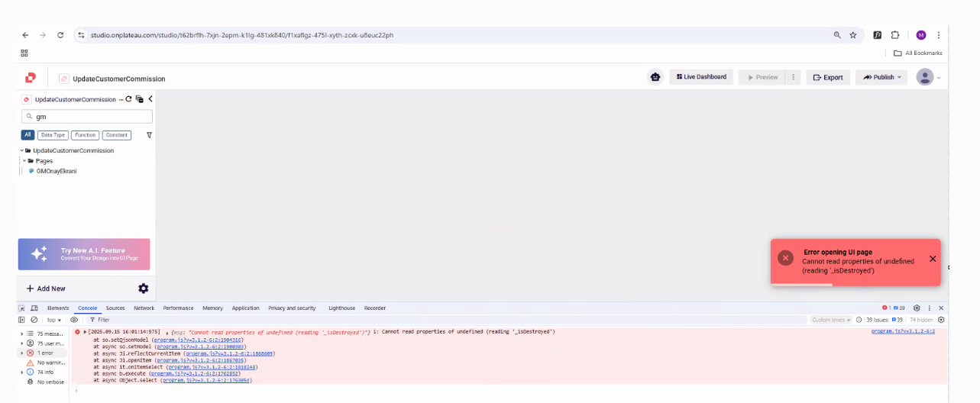The height and width of the screenshot is (403, 980).
Task: Switch to the Network DevTools tab
Action: (144, 308)
